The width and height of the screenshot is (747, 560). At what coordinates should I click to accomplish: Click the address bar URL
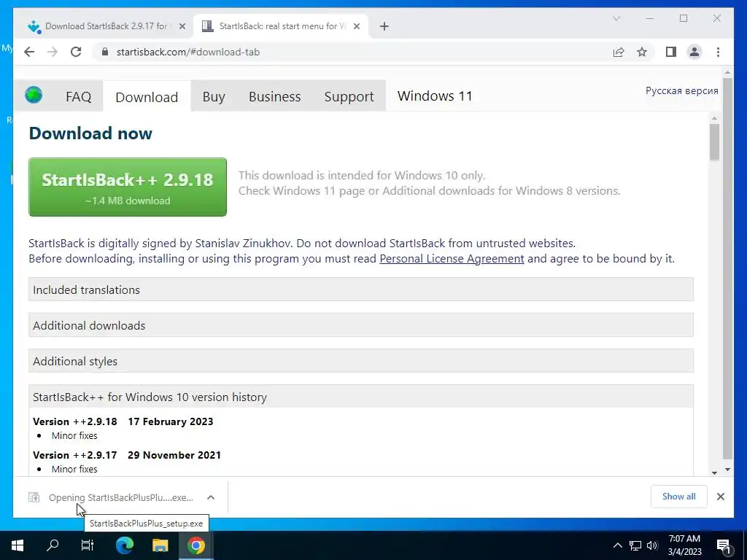coord(188,52)
